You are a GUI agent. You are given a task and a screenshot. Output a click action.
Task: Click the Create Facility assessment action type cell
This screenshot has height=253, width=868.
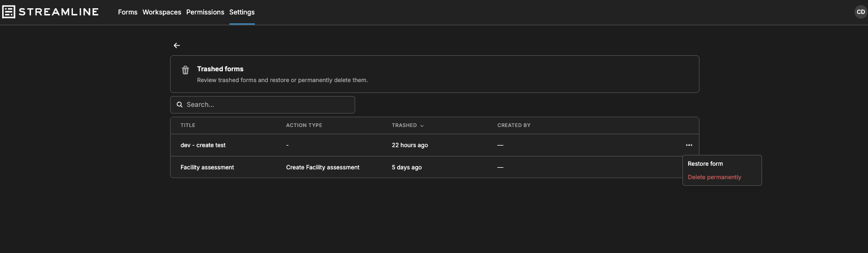pos(323,167)
